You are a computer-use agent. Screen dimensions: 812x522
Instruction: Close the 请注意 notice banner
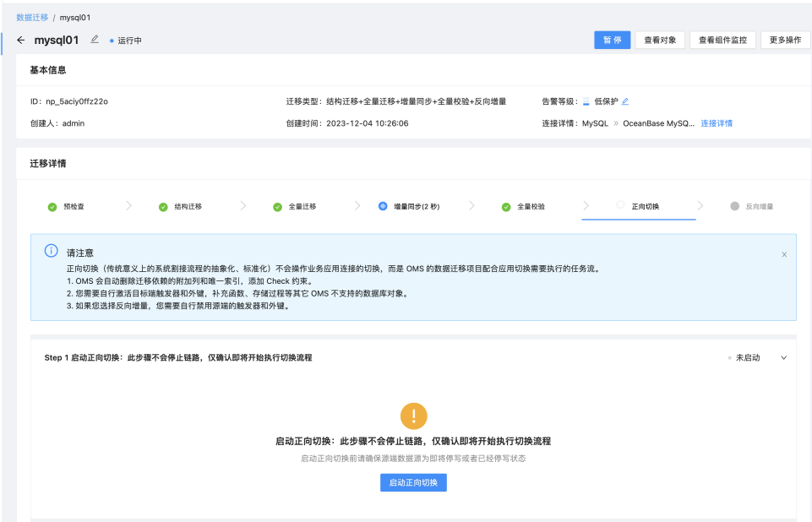784,254
